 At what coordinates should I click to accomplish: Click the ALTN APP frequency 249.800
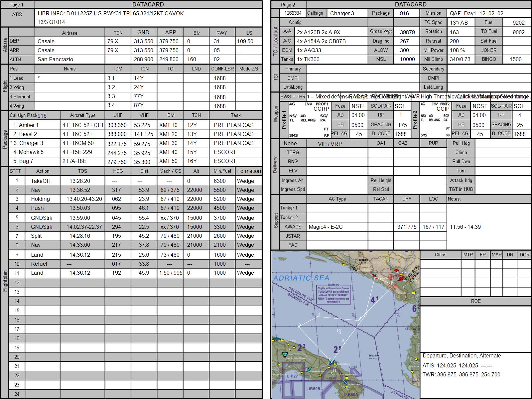pos(169,59)
